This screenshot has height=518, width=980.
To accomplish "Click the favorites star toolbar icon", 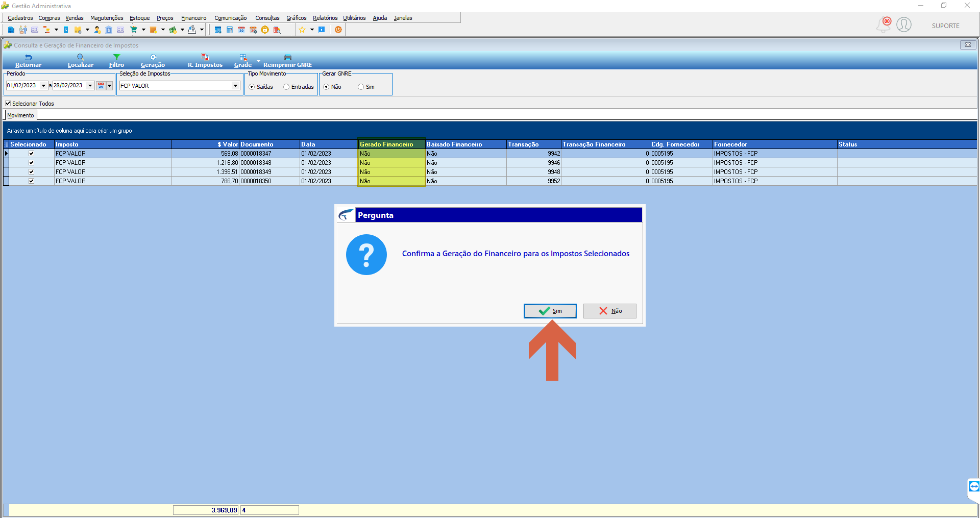I will (302, 30).
